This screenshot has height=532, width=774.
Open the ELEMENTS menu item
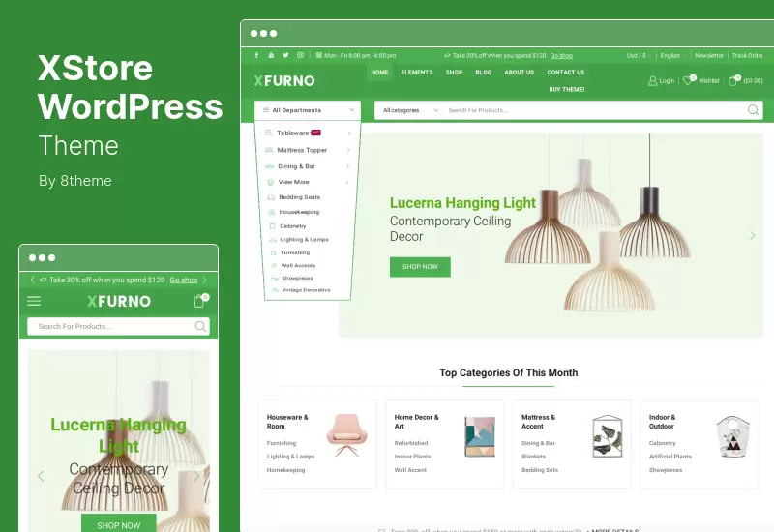pyautogui.click(x=417, y=72)
